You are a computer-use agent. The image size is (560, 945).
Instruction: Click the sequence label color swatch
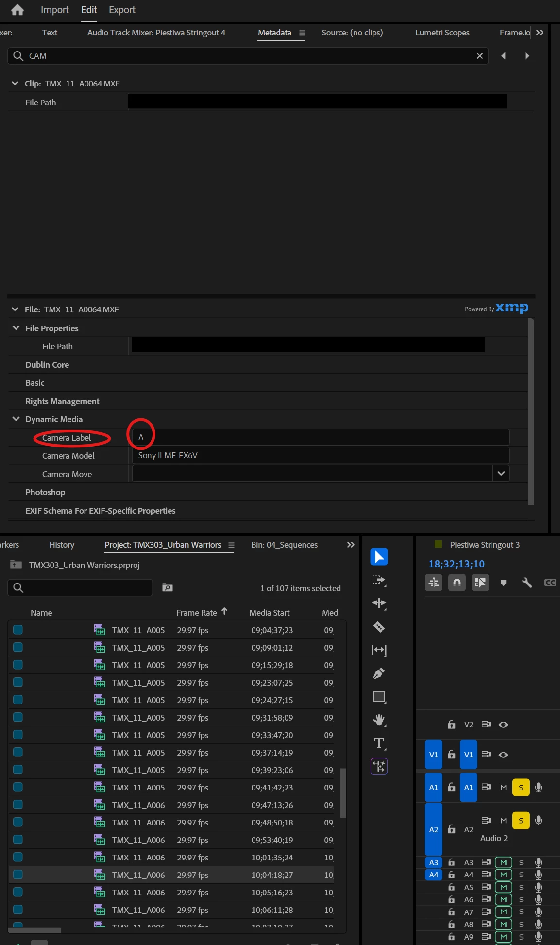tap(438, 544)
